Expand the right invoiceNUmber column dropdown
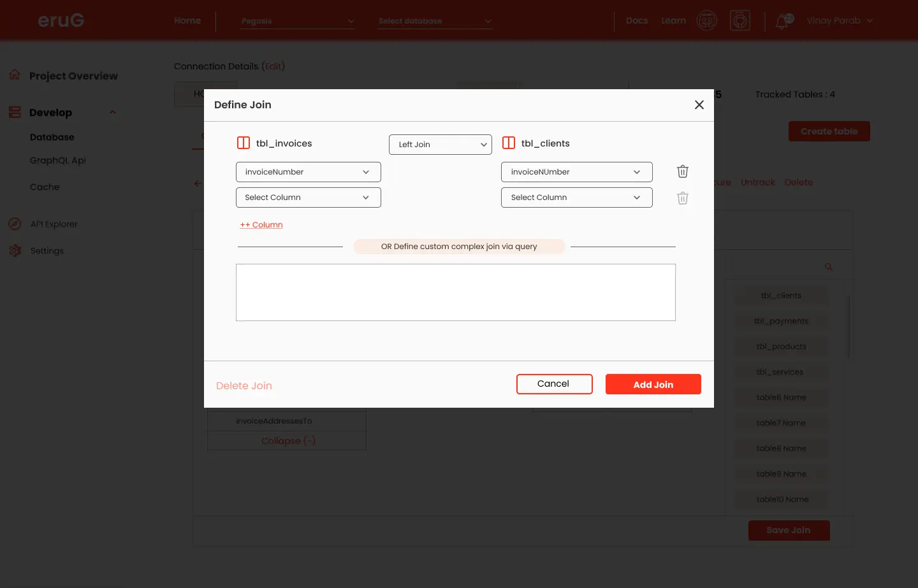This screenshot has width=918, height=588. 576,172
